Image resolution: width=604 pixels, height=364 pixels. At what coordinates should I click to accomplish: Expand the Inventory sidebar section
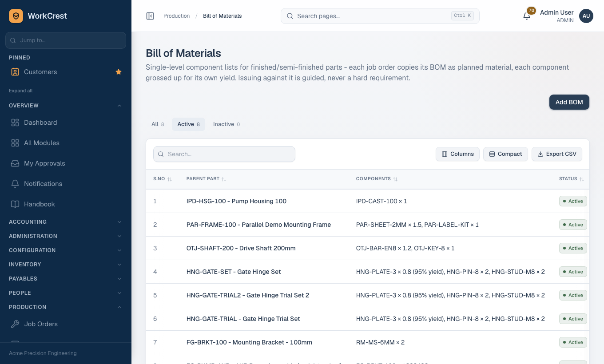66,265
